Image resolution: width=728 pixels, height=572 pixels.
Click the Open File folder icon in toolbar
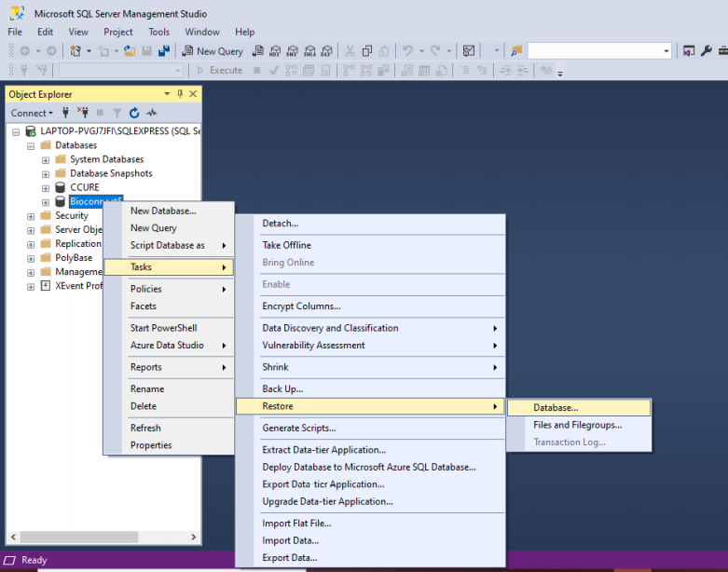(130, 51)
